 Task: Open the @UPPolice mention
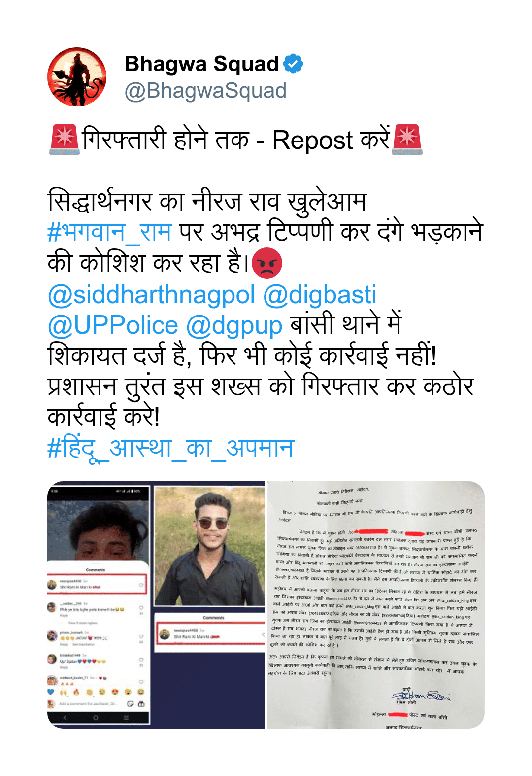tap(113, 325)
